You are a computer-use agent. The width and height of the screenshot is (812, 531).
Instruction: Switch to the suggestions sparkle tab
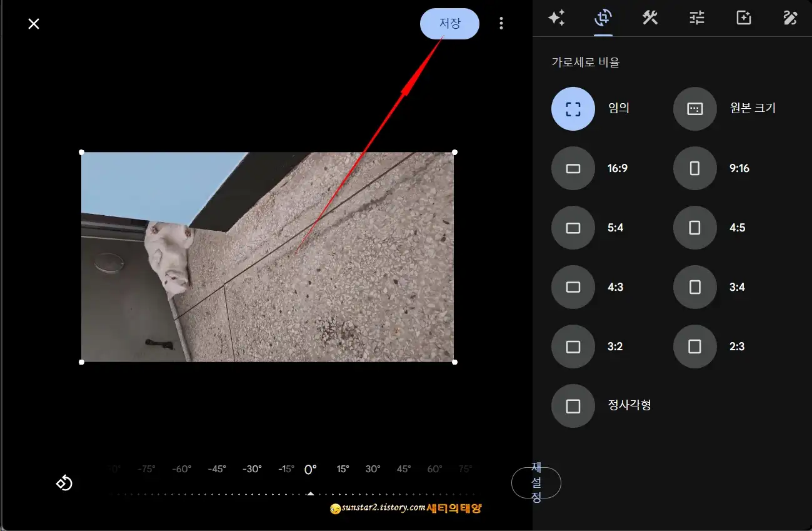tap(556, 18)
